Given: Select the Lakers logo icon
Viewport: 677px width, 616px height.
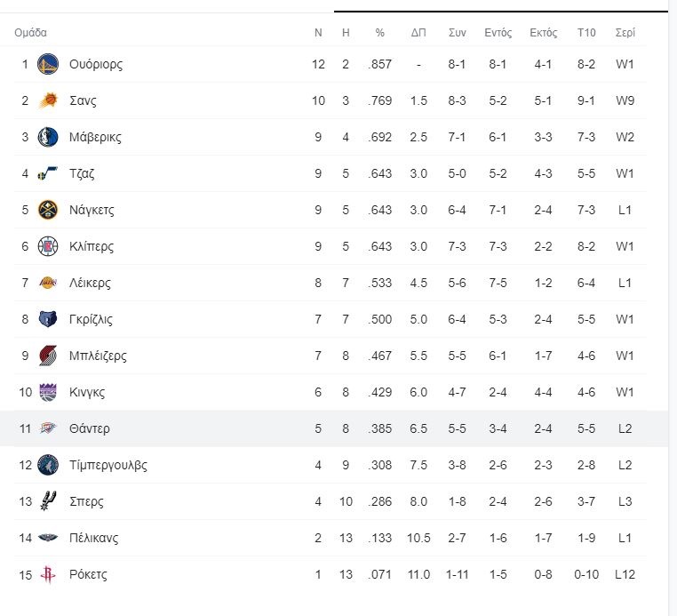Looking at the screenshot, I should (x=47, y=283).
